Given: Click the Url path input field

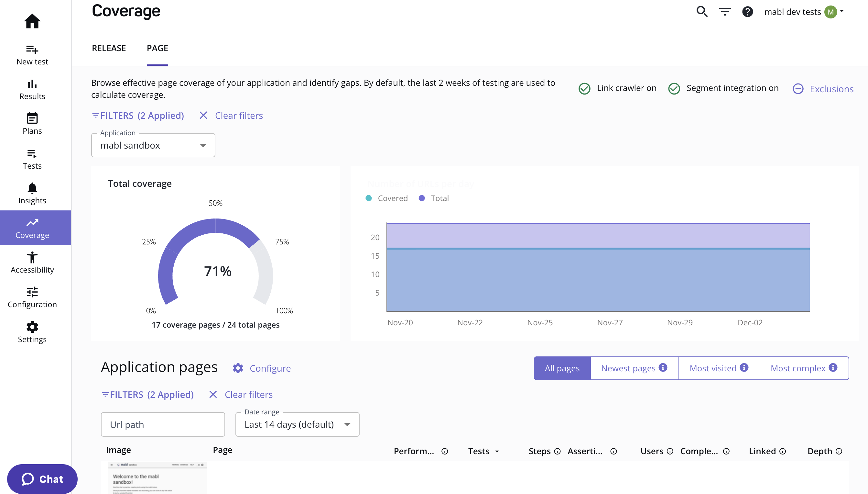Looking at the screenshot, I should [163, 424].
